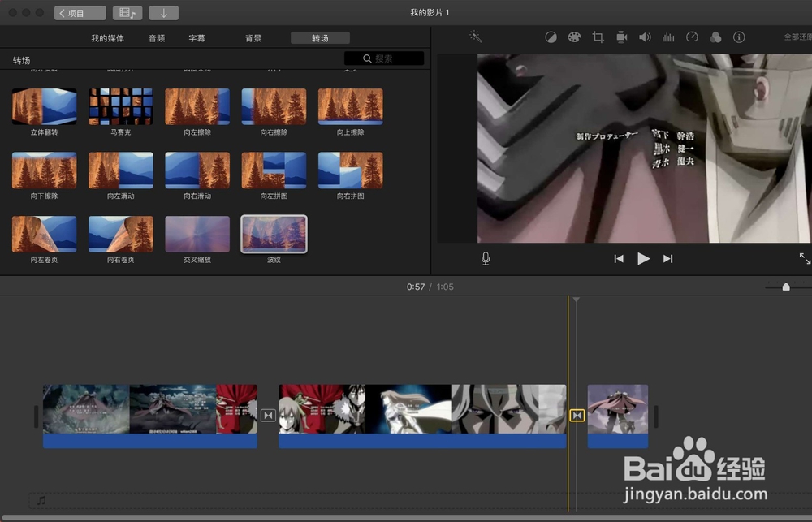Choose the 立体翻转 transition
Image resolution: width=812 pixels, height=522 pixels.
tap(45, 106)
